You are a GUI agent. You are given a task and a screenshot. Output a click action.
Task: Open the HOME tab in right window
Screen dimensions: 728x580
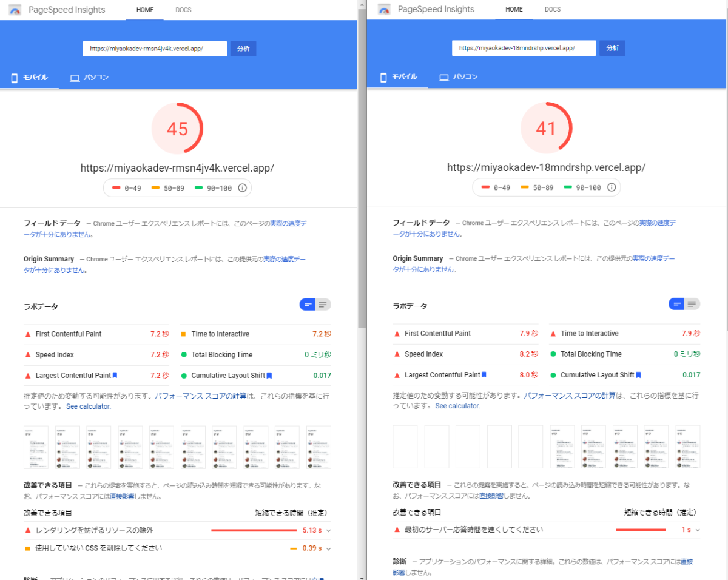coord(514,10)
